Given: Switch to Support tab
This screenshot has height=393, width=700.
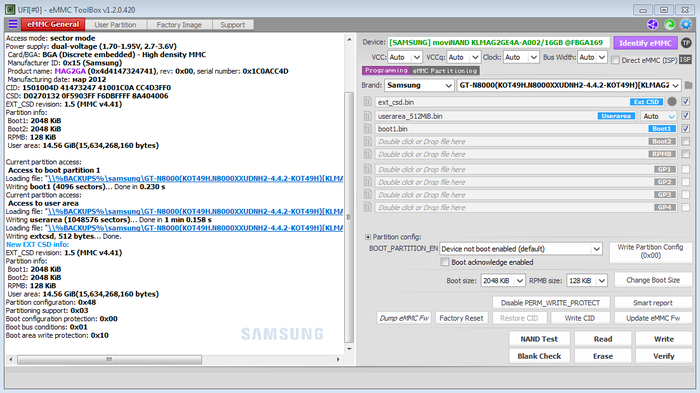Looking at the screenshot, I should point(233,25).
